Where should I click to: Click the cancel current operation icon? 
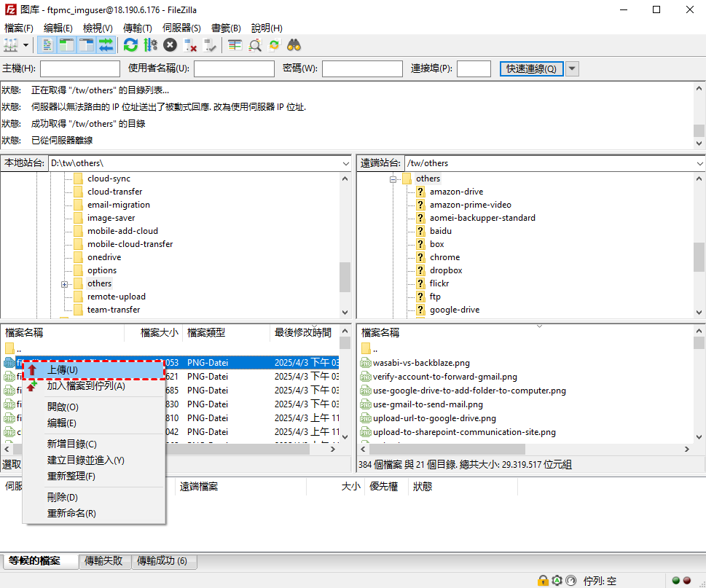(170, 45)
